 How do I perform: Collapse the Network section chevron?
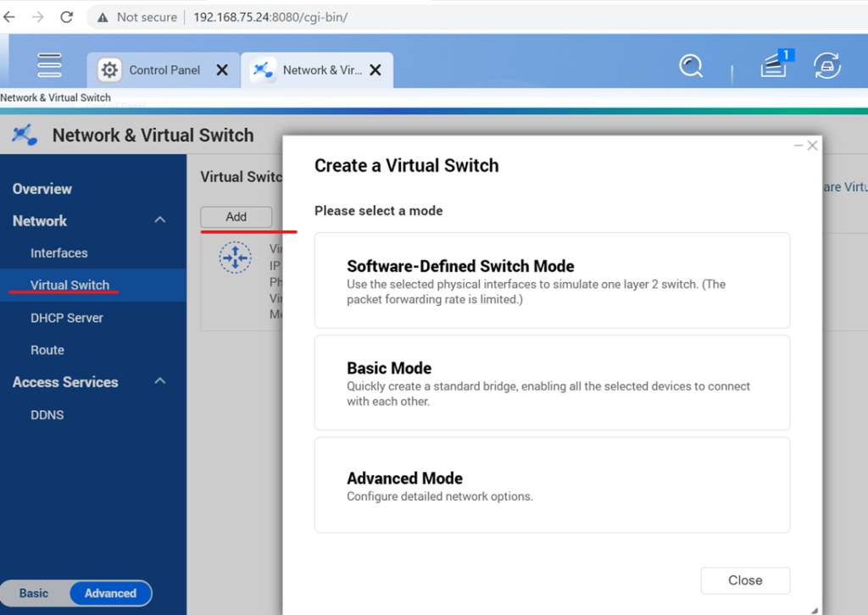[x=160, y=220]
